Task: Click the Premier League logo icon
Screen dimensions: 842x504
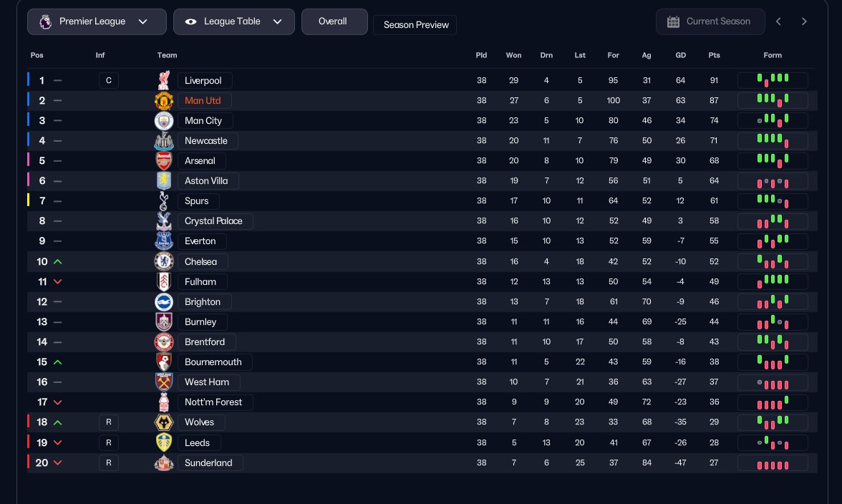Action: pos(45,21)
